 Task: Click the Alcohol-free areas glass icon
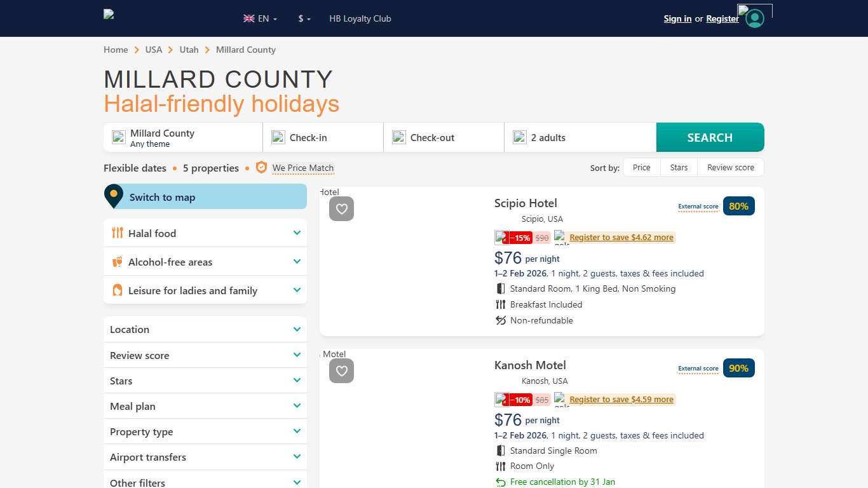(118, 262)
